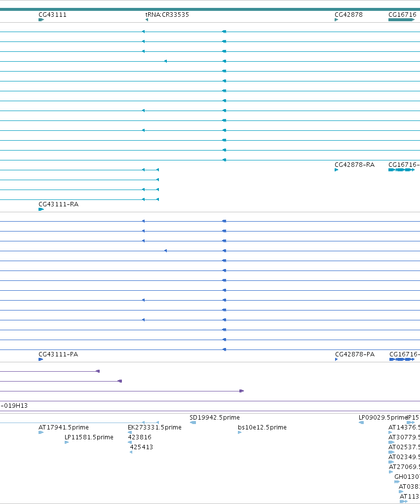Click the bs10e12.5prime arrow glyph
This screenshot has width=420, height=504.
click(x=240, y=432)
